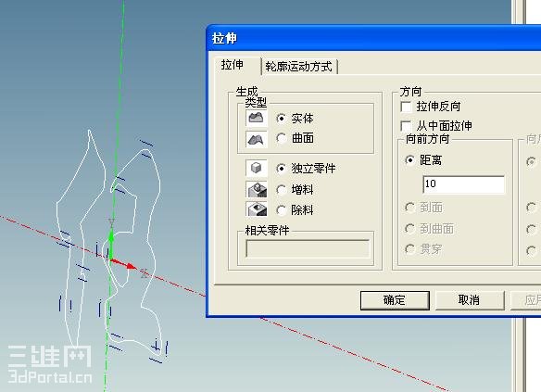Screen dimensions: 541x392
Task: Confirm with the 确定 button
Action: 395,300
